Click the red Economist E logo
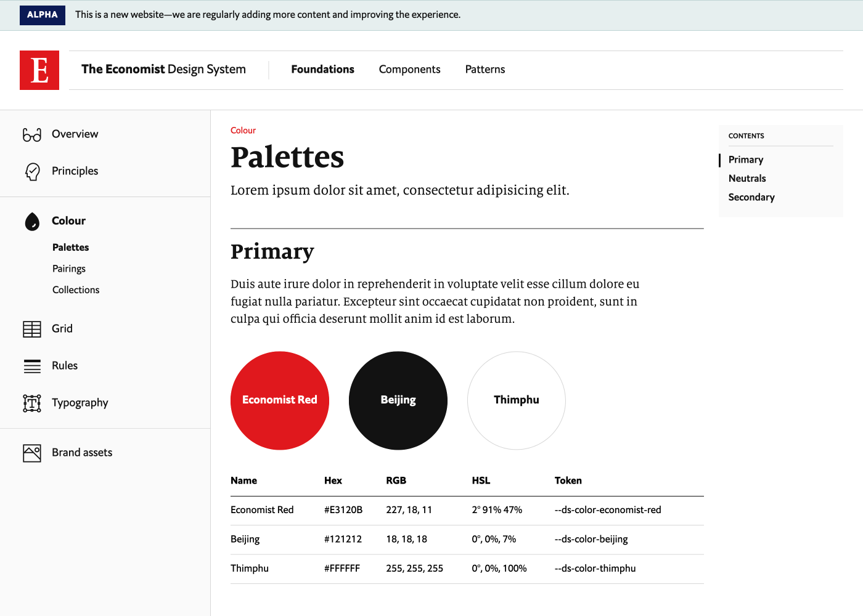This screenshot has width=863, height=616. 39,70
